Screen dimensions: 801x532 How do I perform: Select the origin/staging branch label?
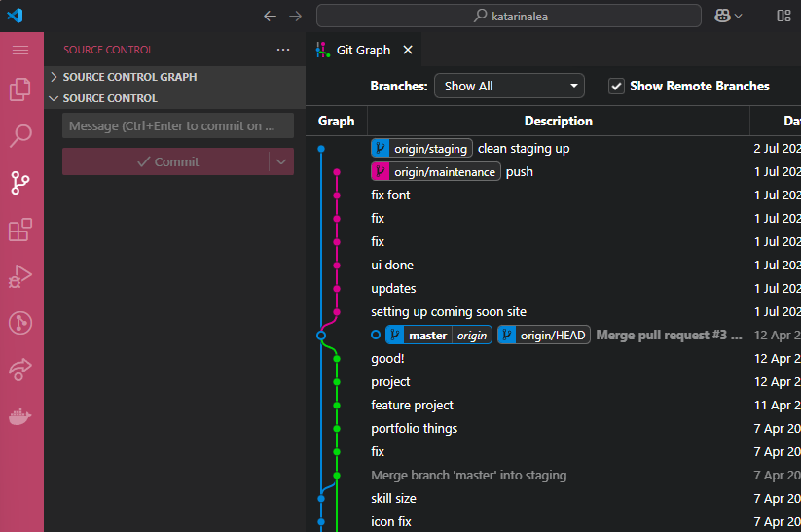pos(421,149)
